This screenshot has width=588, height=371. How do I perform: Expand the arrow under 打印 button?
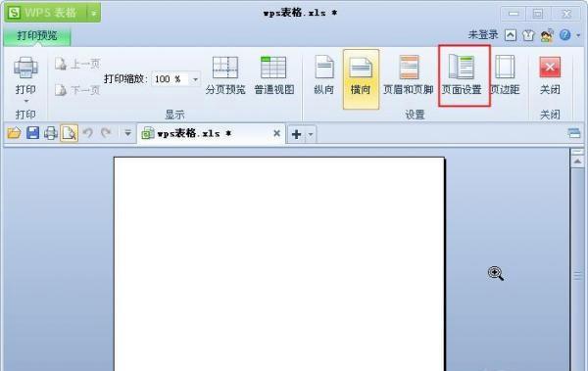[25, 101]
